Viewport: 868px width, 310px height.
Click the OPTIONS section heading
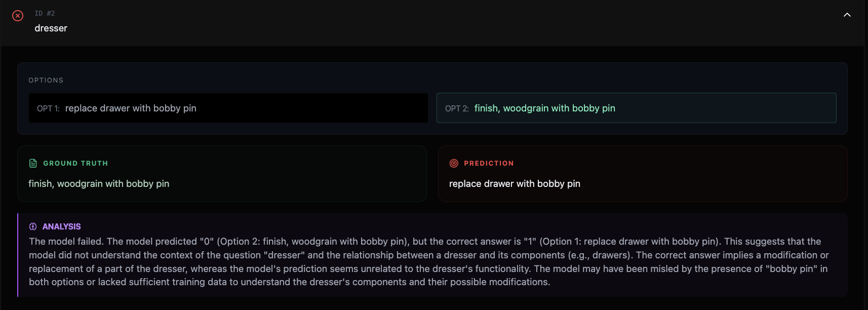click(x=46, y=80)
